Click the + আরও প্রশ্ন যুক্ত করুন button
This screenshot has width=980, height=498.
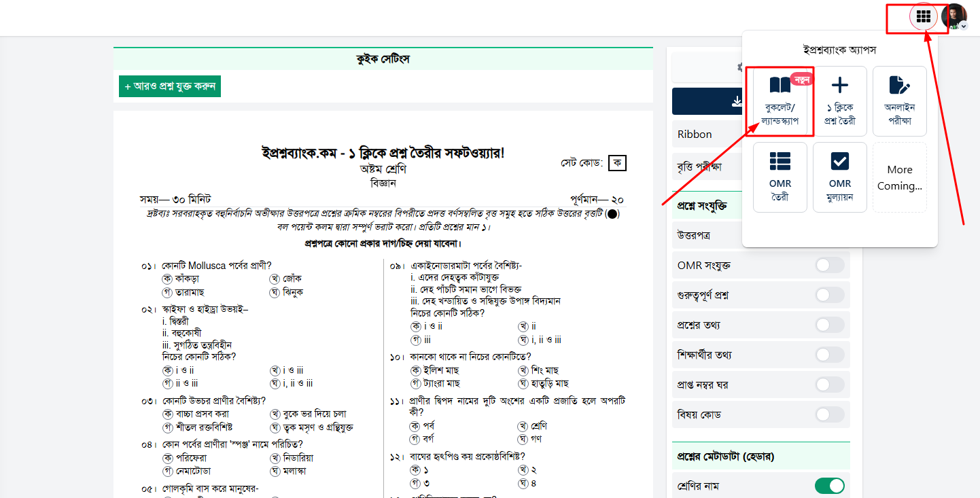click(x=170, y=86)
